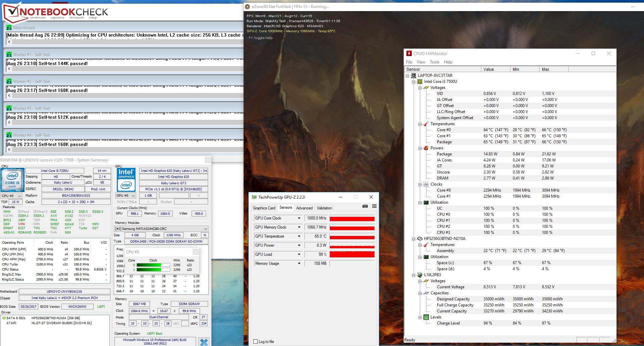Open the File menu in HWMonitor
Viewport: 644px width, 346px height.
point(409,62)
